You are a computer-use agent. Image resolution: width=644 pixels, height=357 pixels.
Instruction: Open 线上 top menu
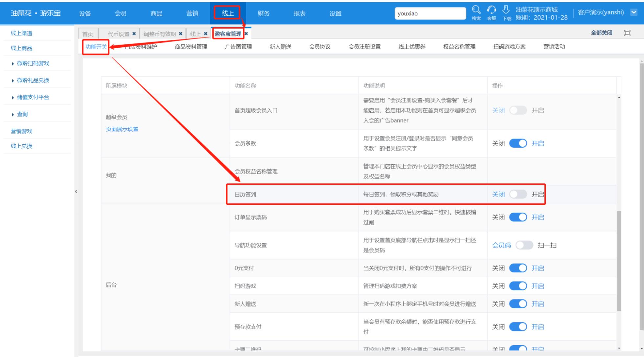point(228,13)
